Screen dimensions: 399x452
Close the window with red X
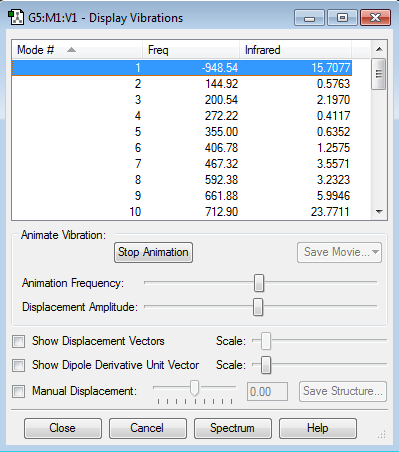[x=376, y=18]
